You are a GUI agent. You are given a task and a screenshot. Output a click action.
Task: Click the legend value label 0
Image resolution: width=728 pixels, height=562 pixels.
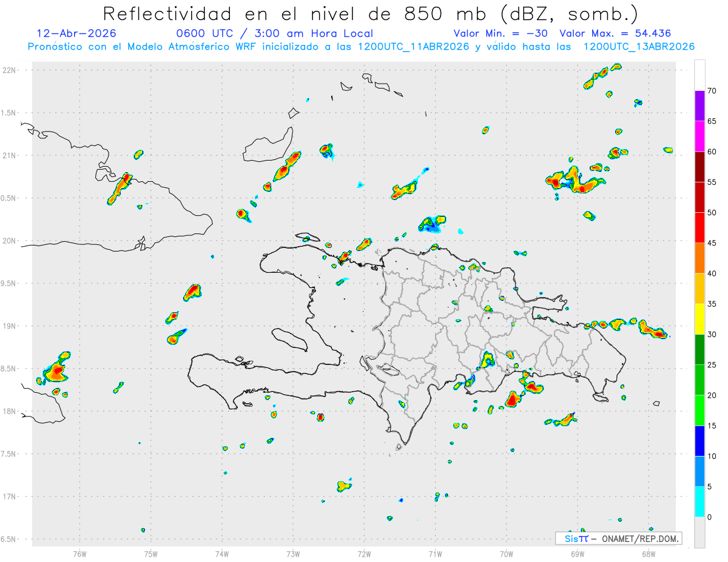710,517
